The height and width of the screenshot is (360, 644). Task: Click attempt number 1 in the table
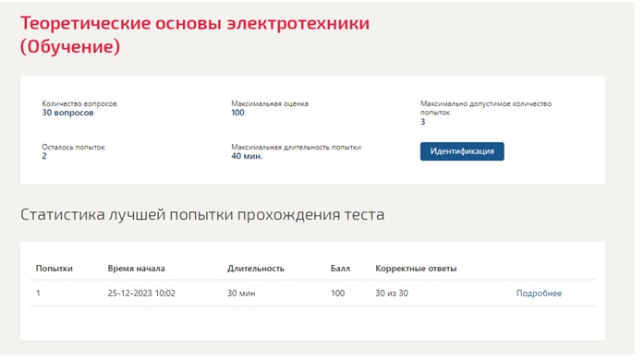point(38,294)
